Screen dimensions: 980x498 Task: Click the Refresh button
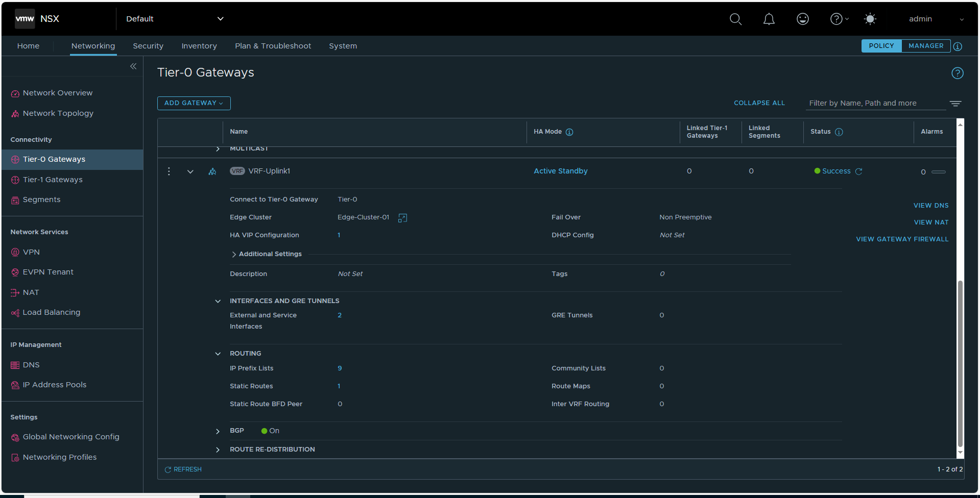coord(183,469)
